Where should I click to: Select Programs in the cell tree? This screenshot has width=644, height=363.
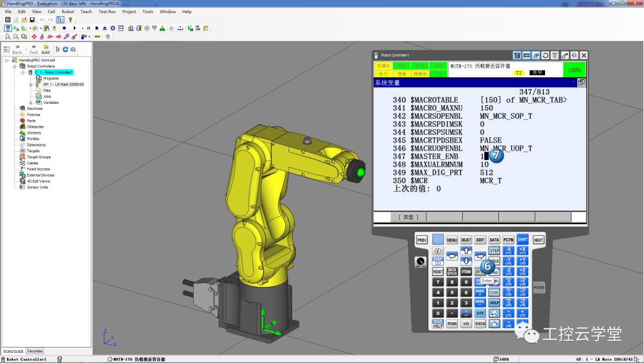51,78
